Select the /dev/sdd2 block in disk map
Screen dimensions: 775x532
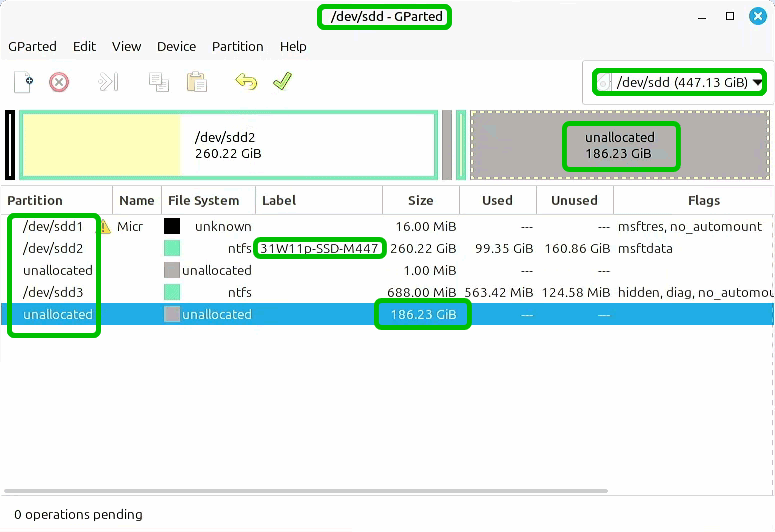pos(226,146)
